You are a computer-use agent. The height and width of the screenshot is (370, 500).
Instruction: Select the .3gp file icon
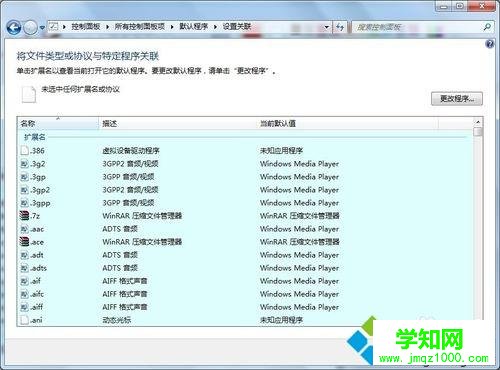pos(24,177)
